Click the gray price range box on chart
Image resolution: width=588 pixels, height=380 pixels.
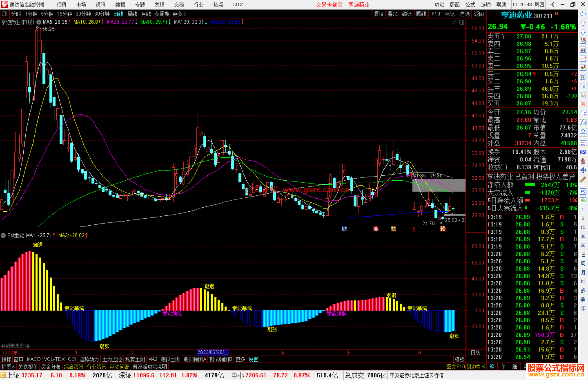pyautogui.click(x=439, y=185)
